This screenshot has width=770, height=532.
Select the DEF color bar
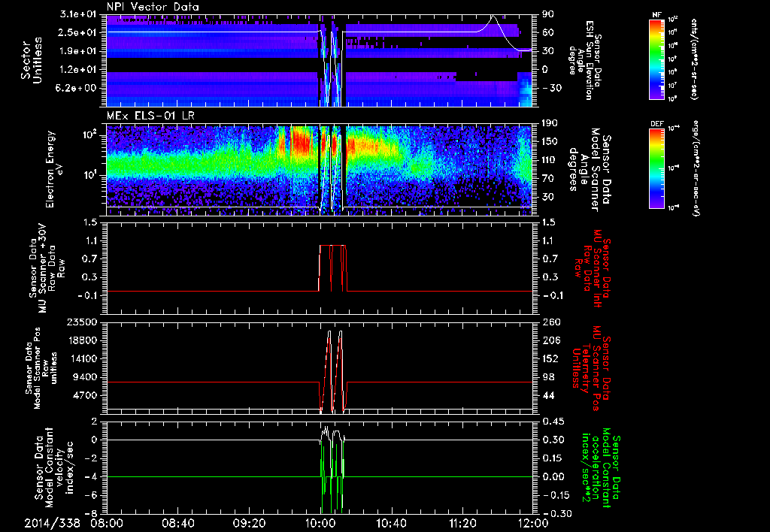[x=656, y=168]
